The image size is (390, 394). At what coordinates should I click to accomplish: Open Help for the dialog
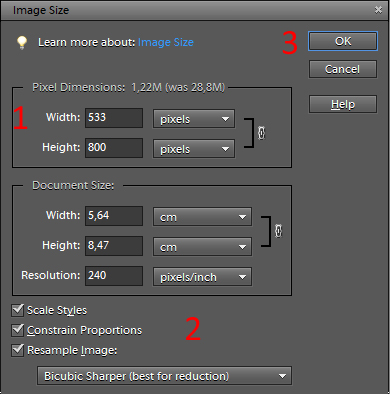(x=343, y=104)
